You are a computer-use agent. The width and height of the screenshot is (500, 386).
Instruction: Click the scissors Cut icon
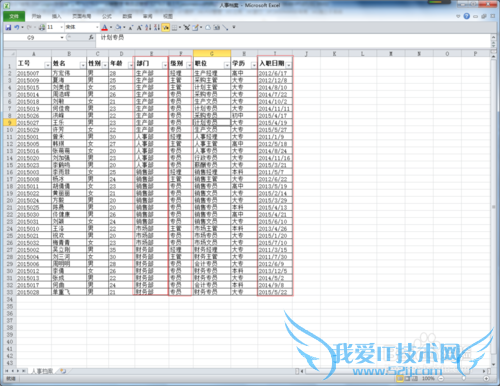pyautogui.click(x=187, y=27)
